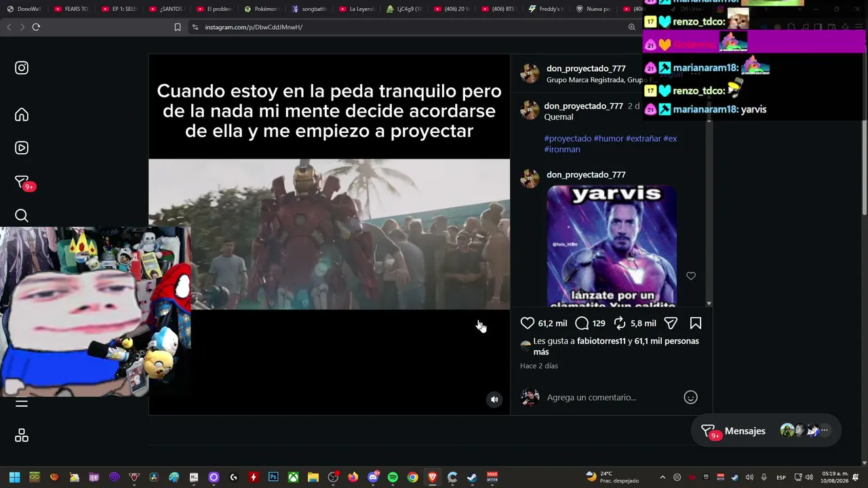This screenshot has height=488, width=868.
Task: Open Discord from the taskbar
Action: pos(373,477)
